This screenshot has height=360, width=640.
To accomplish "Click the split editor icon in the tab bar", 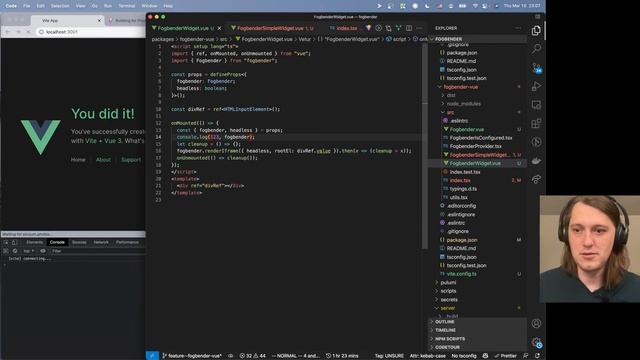I will (x=409, y=28).
